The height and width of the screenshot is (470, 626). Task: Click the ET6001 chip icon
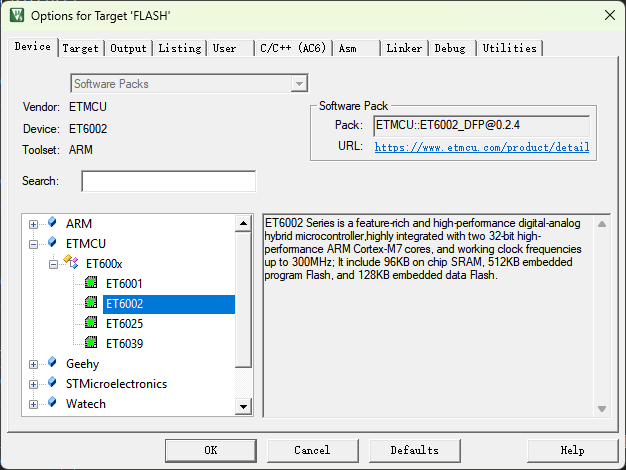coord(91,282)
